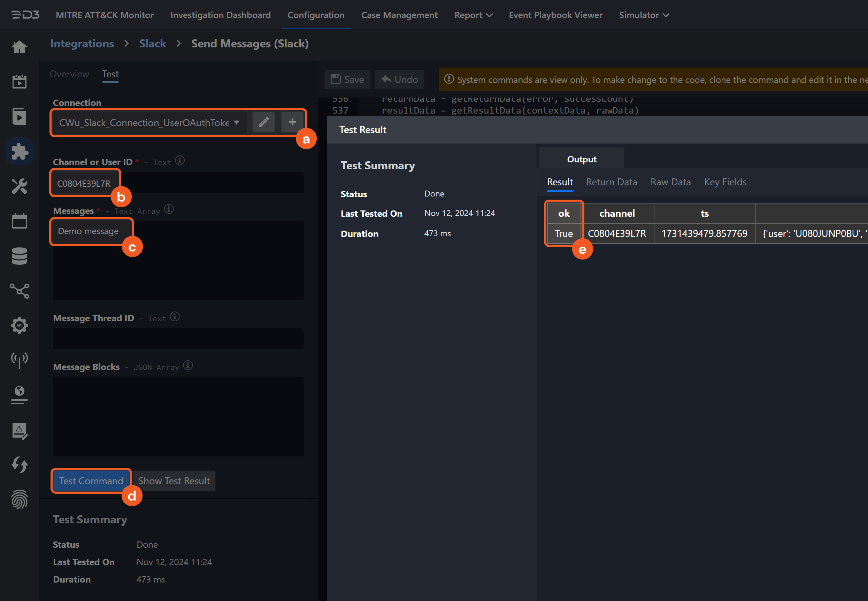This screenshot has width=868, height=601.
Task: Click the Message Thread ID input field
Action: (x=178, y=339)
